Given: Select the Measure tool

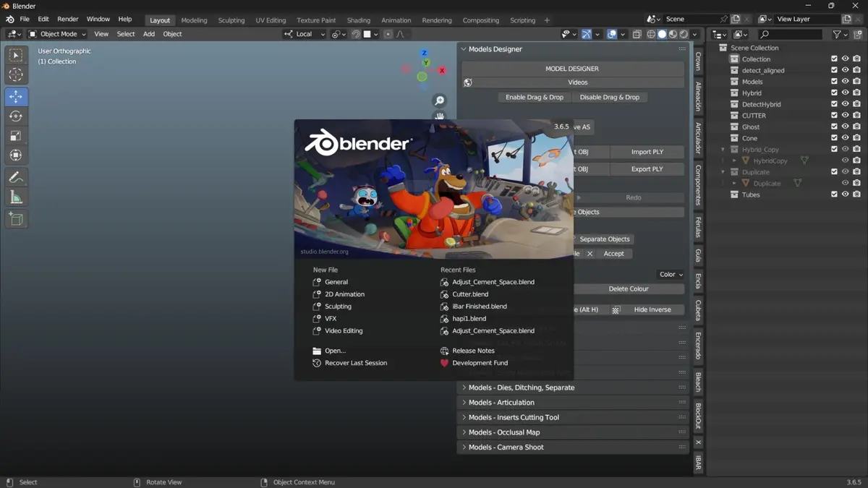Looking at the screenshot, I should coord(16,197).
